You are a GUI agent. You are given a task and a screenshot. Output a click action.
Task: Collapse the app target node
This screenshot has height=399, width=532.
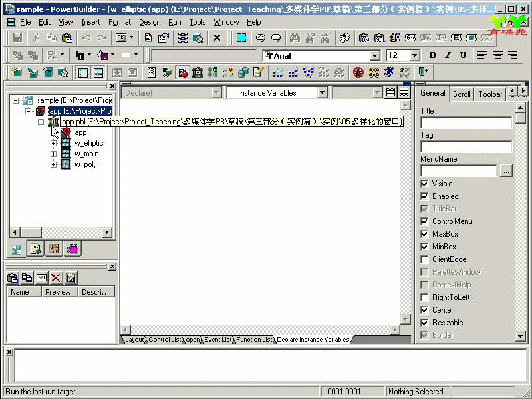click(28, 111)
